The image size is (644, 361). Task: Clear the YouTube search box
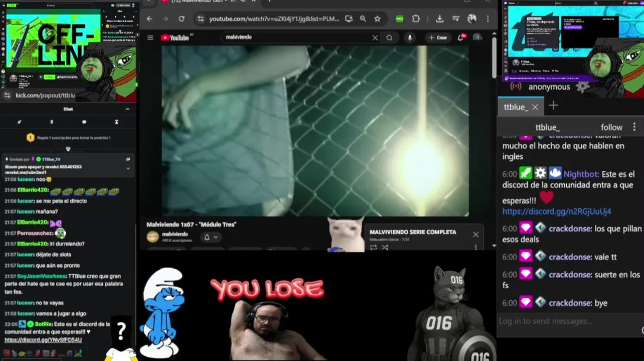[x=375, y=38]
